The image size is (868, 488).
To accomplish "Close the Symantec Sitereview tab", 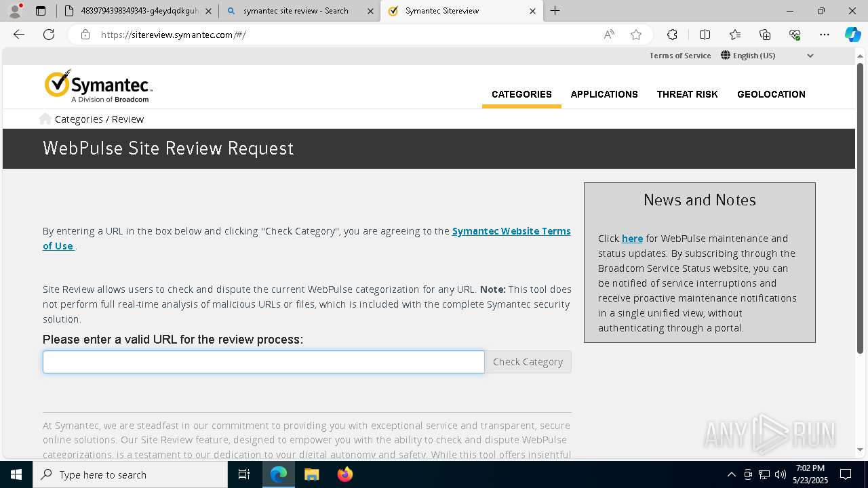I will pos(532,11).
